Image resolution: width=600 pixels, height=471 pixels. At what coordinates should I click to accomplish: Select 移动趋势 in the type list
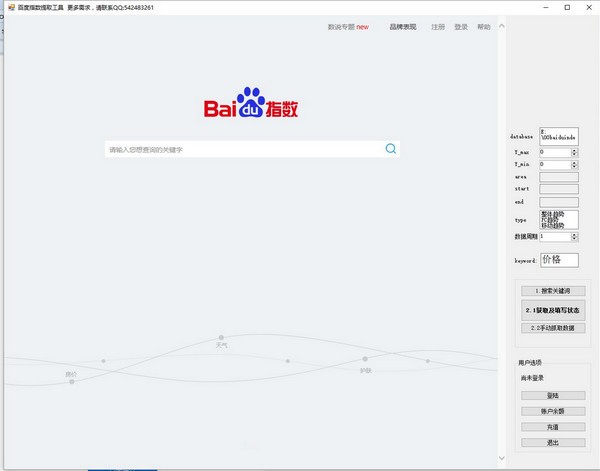click(x=553, y=225)
